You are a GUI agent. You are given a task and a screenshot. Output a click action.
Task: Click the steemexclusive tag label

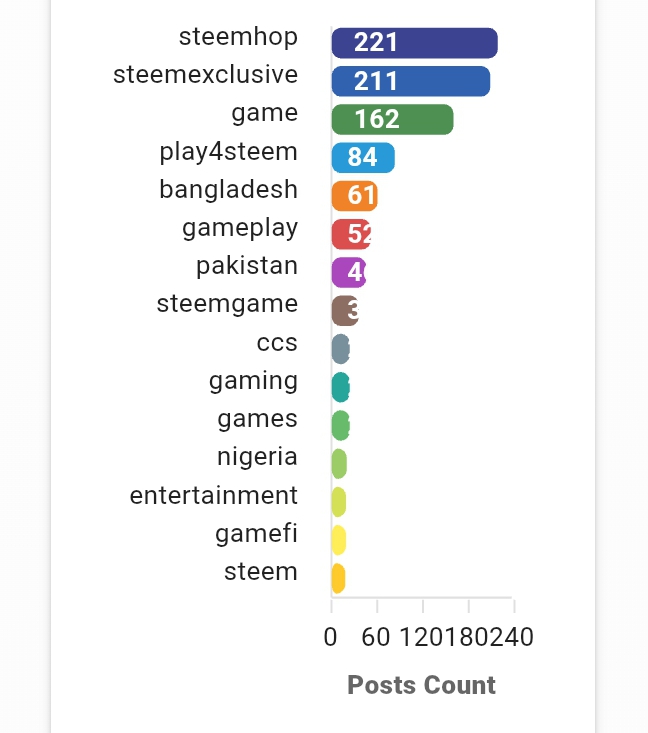(205, 75)
